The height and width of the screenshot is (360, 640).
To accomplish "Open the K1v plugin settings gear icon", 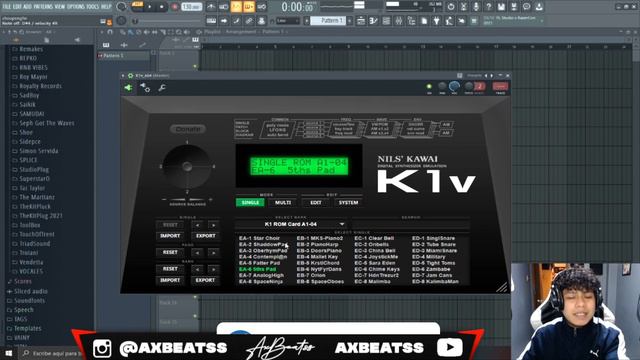I will click(x=145, y=88).
